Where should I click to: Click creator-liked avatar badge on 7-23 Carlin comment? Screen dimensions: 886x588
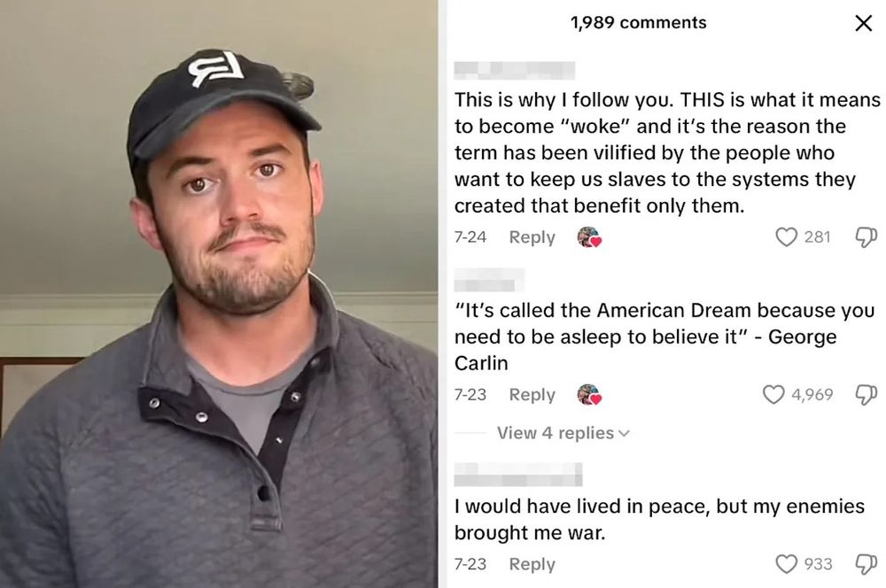tap(589, 395)
